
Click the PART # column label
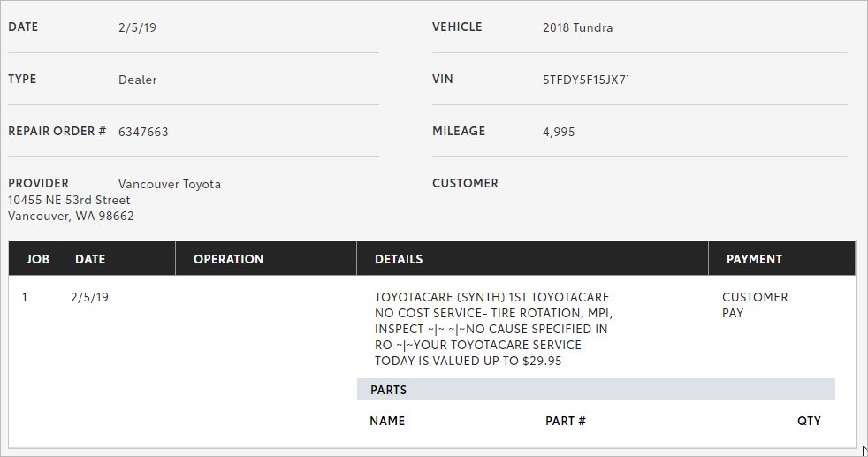[565, 421]
